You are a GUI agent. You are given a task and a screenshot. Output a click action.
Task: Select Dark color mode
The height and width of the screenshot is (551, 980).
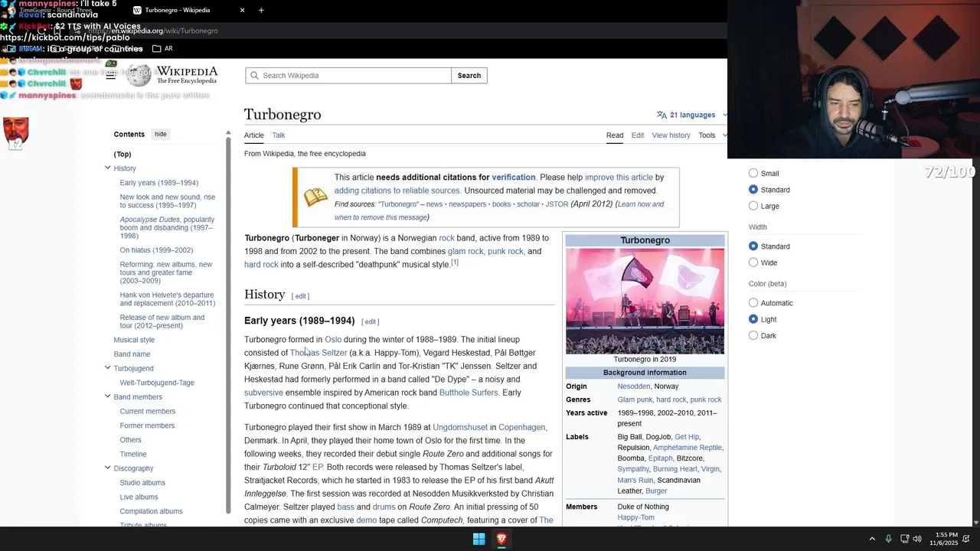753,335
